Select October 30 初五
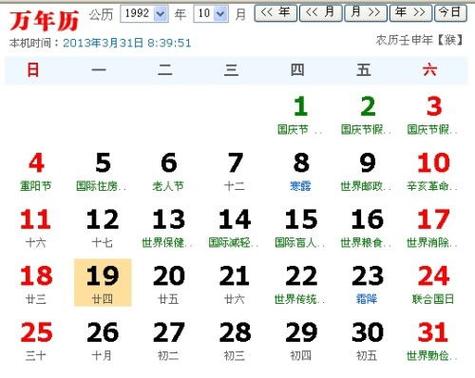Viewport: 475px width, 378px height. 366,341
